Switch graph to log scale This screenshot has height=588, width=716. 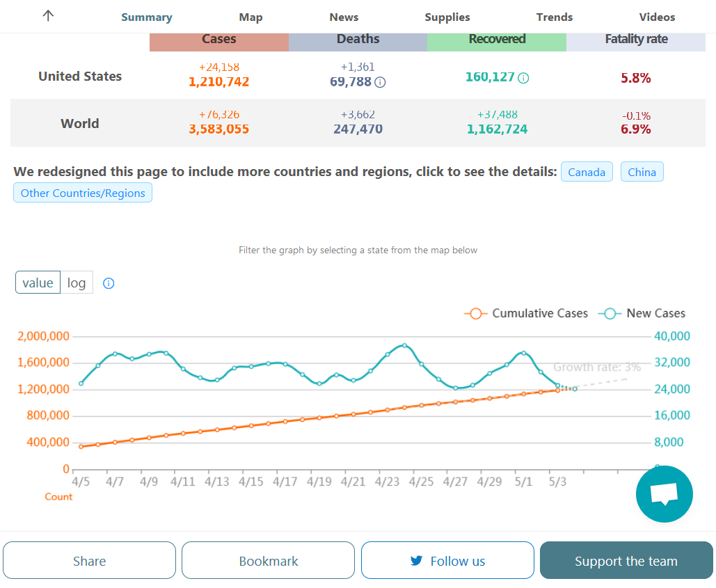point(77,283)
